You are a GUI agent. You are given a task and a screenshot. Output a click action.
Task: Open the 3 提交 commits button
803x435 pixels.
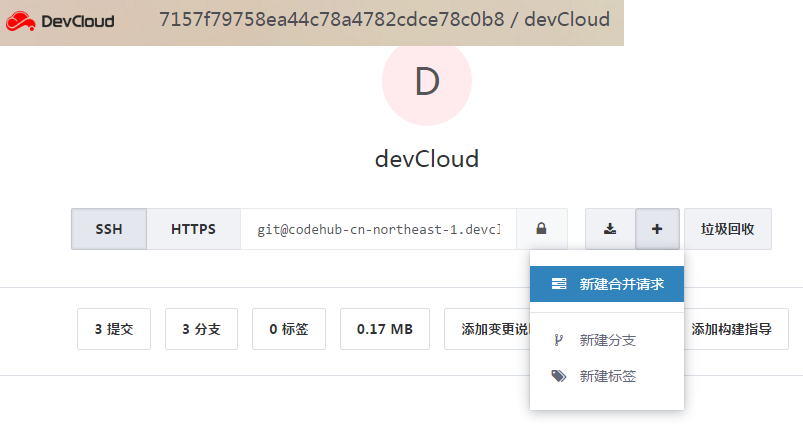(114, 329)
